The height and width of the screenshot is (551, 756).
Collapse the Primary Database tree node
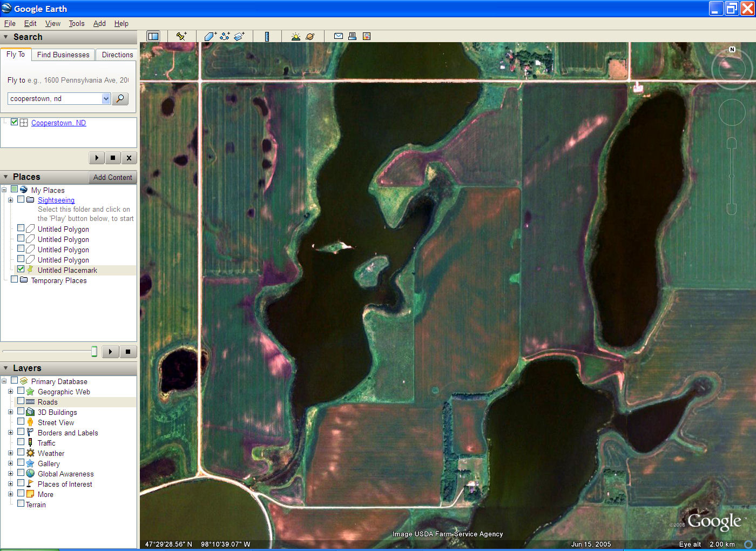click(x=4, y=381)
